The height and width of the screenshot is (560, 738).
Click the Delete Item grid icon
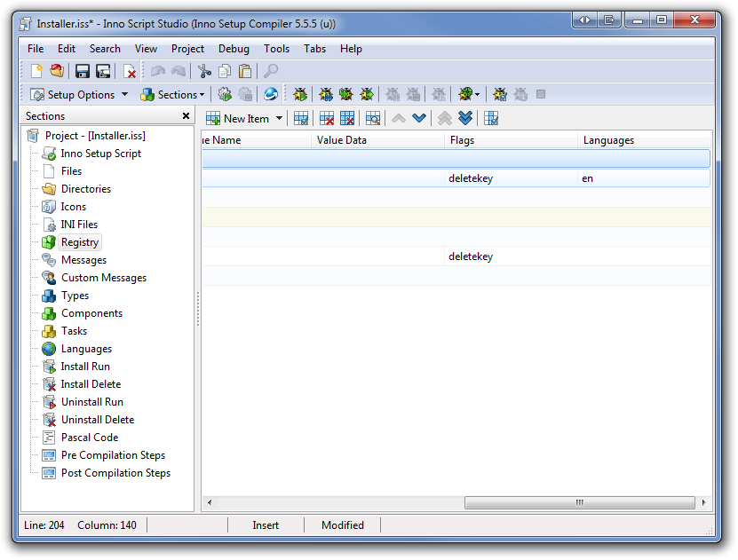tap(326, 118)
